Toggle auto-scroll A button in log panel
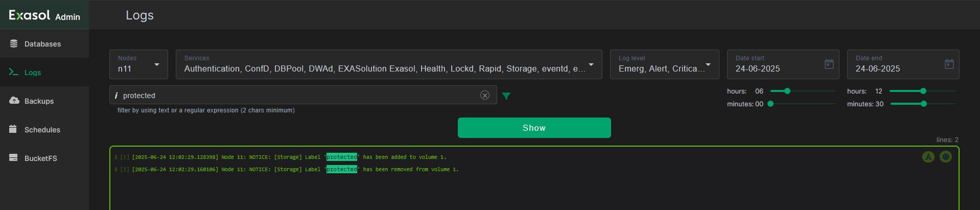980x210 pixels. click(x=928, y=157)
